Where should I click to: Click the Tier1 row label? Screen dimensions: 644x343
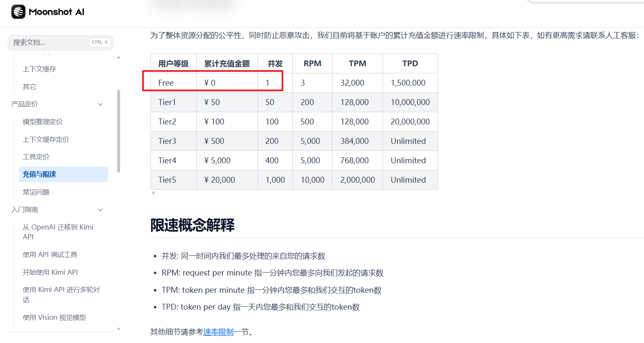tap(174, 102)
